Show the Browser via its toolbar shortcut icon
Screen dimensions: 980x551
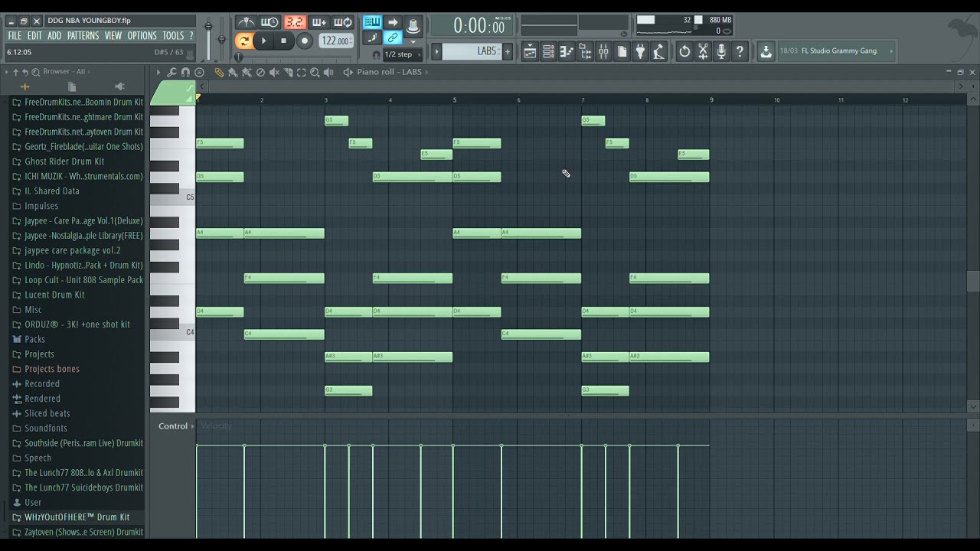tap(585, 52)
